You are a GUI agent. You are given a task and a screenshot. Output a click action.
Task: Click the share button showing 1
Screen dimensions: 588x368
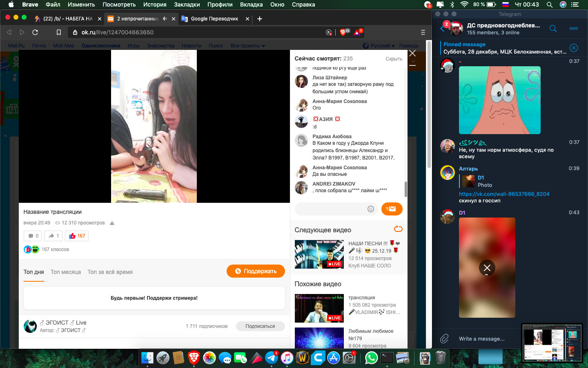click(x=53, y=236)
